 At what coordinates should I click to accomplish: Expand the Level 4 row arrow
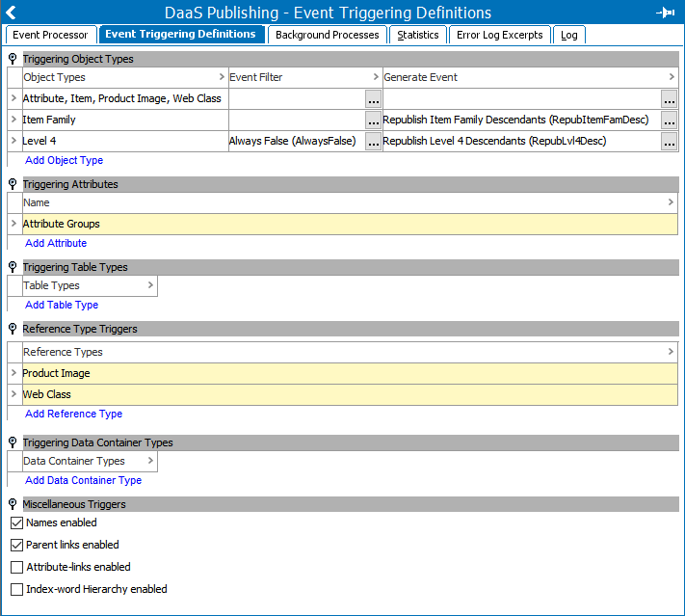click(14, 141)
